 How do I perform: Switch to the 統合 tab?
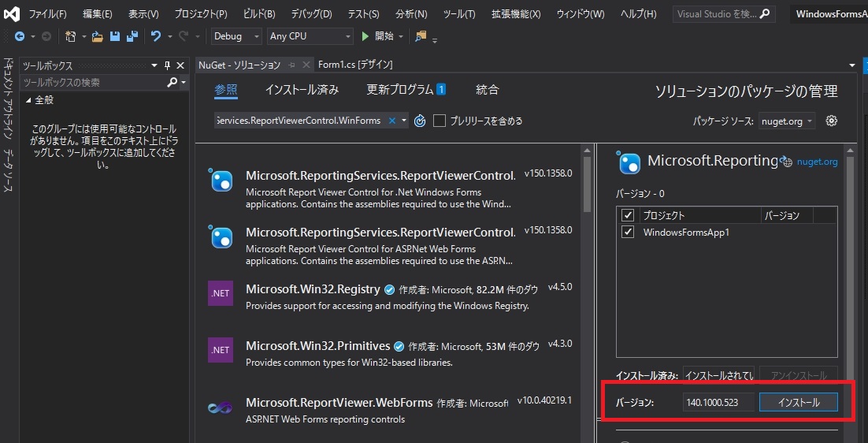coord(487,90)
